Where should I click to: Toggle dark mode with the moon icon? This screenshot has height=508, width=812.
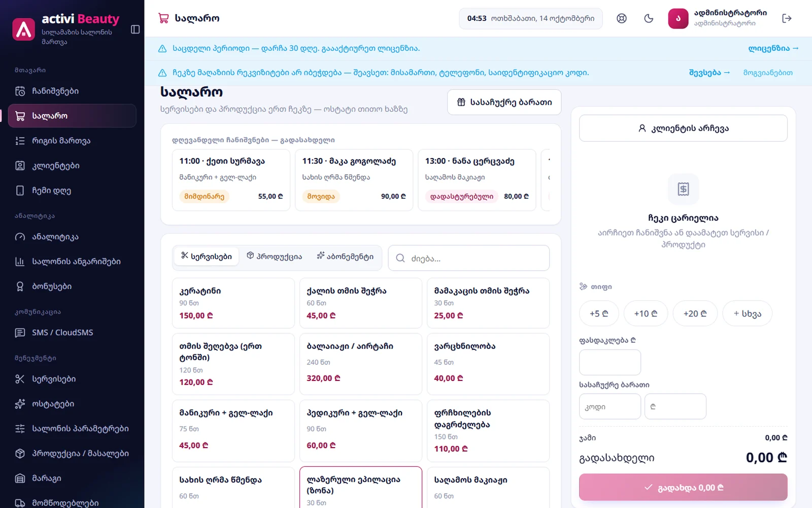click(x=649, y=18)
